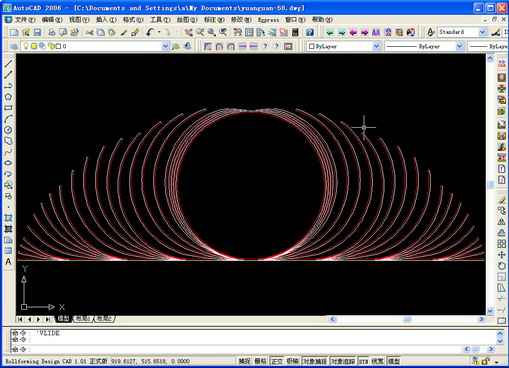
Task: Click the 命令: command line input
Action: click(237, 349)
